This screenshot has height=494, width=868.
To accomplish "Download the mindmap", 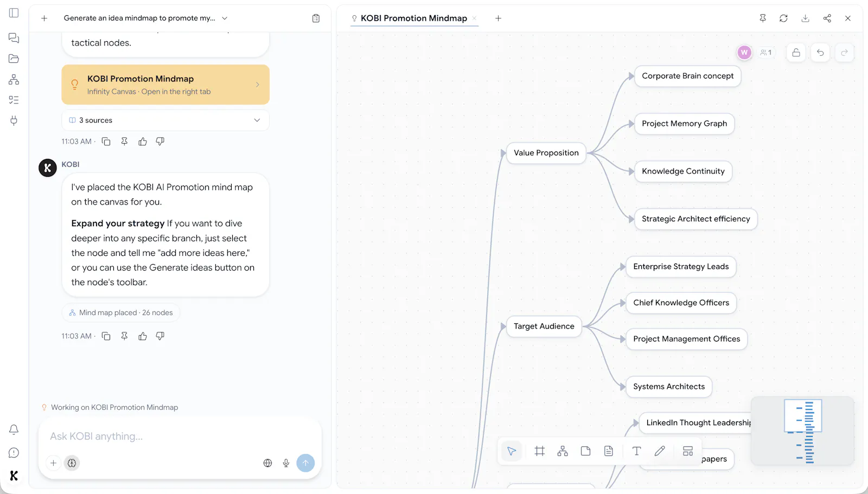I will [805, 18].
